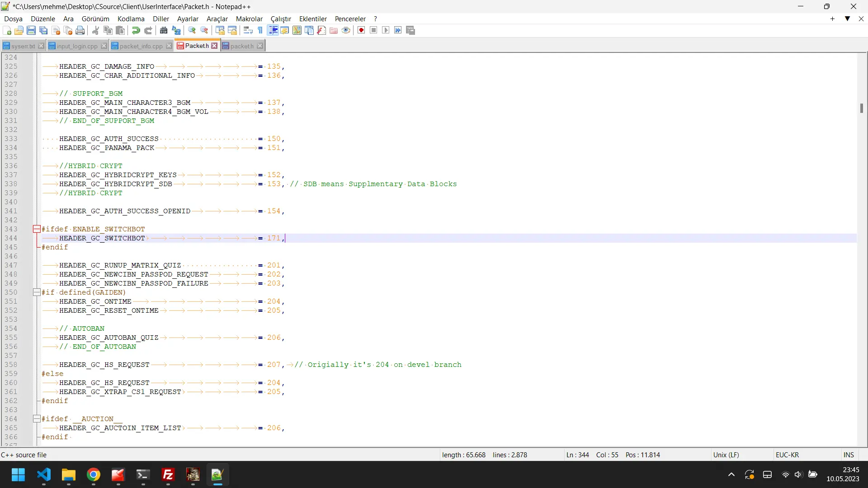This screenshot has width=868, height=488.
Task: Click line number 344 in the margin
Action: point(11,238)
